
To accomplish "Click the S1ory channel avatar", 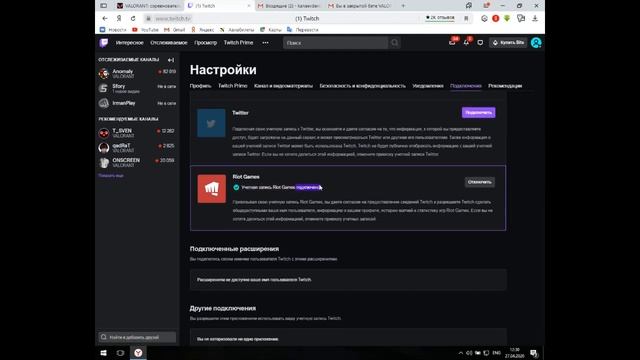I will pyautogui.click(x=104, y=88).
